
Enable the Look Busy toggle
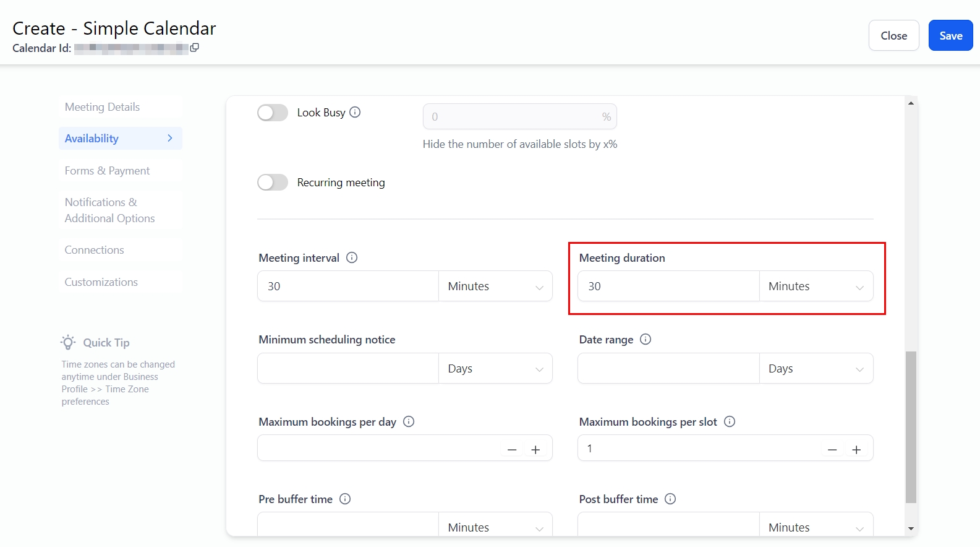click(x=273, y=113)
